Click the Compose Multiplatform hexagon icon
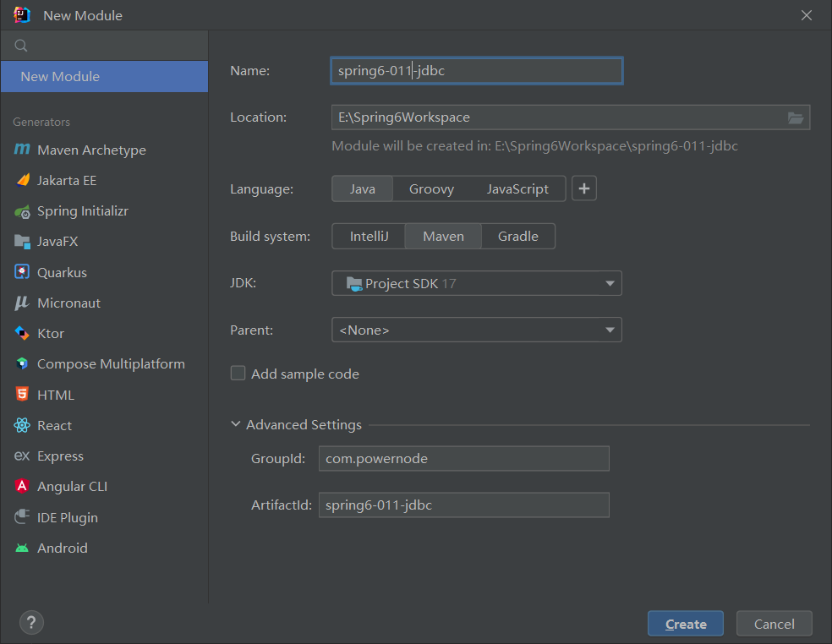 pyautogui.click(x=22, y=363)
